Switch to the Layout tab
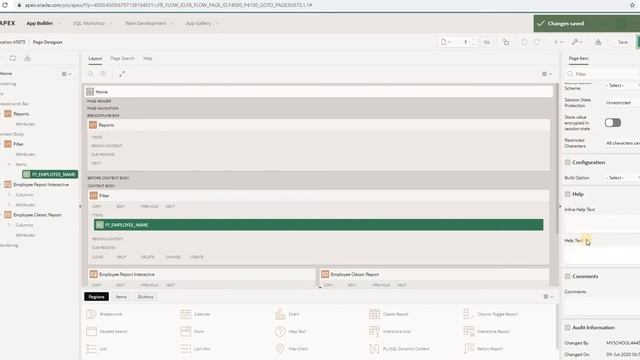The image size is (640, 360). coord(95,58)
